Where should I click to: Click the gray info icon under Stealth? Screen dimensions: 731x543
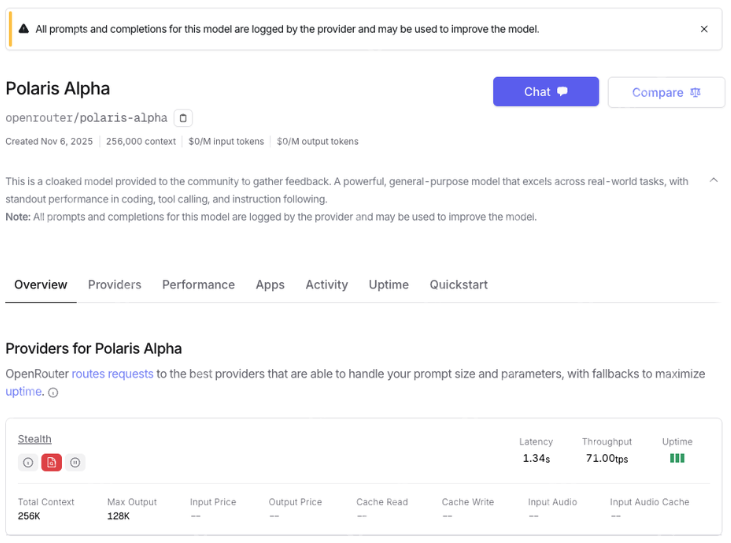(x=28, y=462)
